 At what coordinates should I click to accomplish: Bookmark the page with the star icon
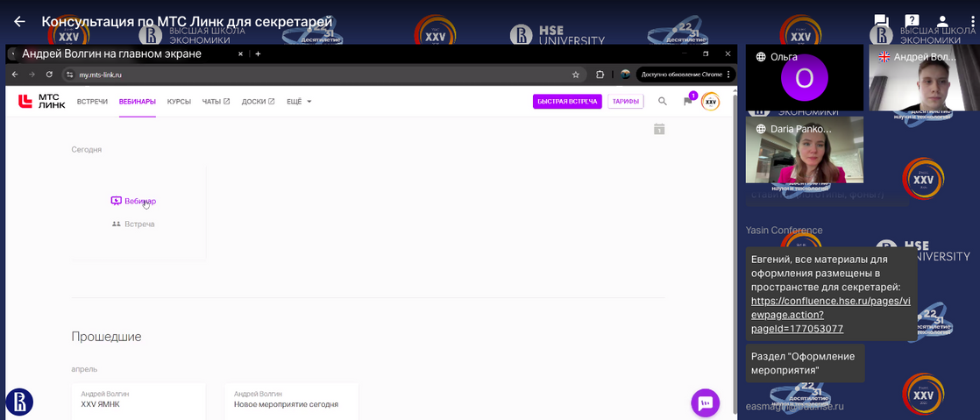[576, 75]
